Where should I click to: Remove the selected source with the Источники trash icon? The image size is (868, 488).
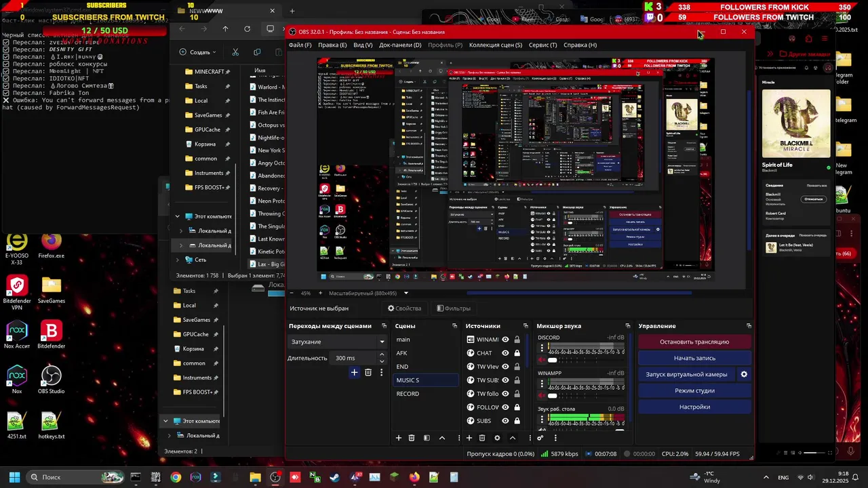point(482,438)
